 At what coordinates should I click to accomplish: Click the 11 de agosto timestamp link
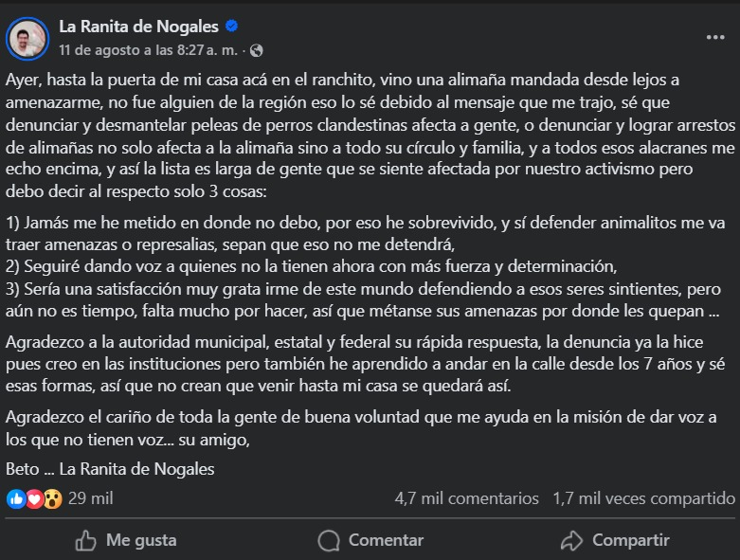click(x=149, y=49)
